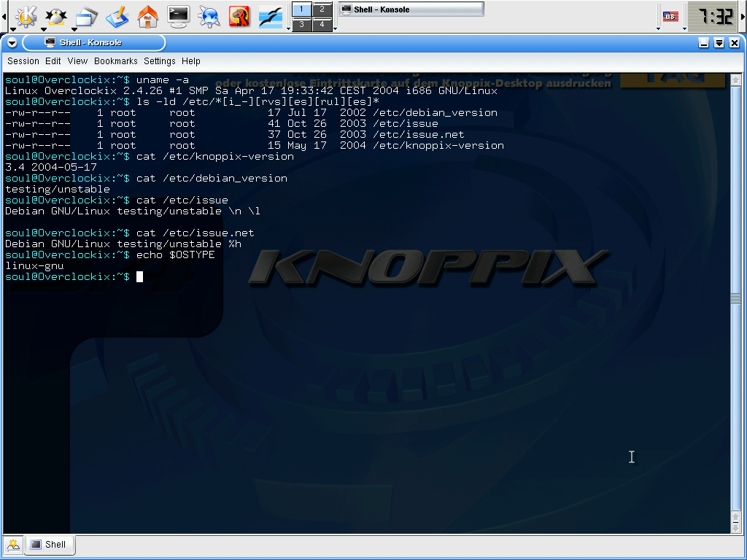
Task: Click the blue notepad with pencil panel icon
Action: click(x=117, y=16)
